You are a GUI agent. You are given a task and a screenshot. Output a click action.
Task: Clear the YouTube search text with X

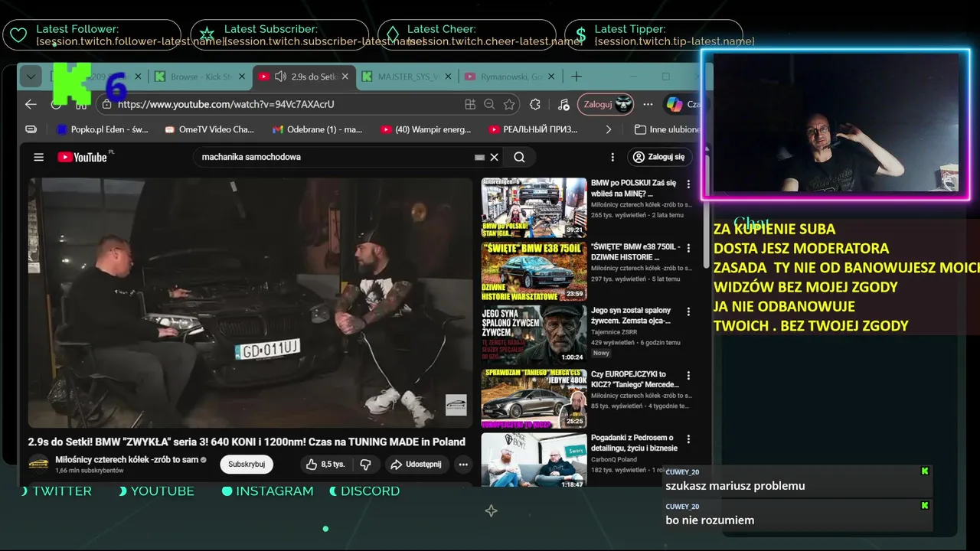(495, 157)
